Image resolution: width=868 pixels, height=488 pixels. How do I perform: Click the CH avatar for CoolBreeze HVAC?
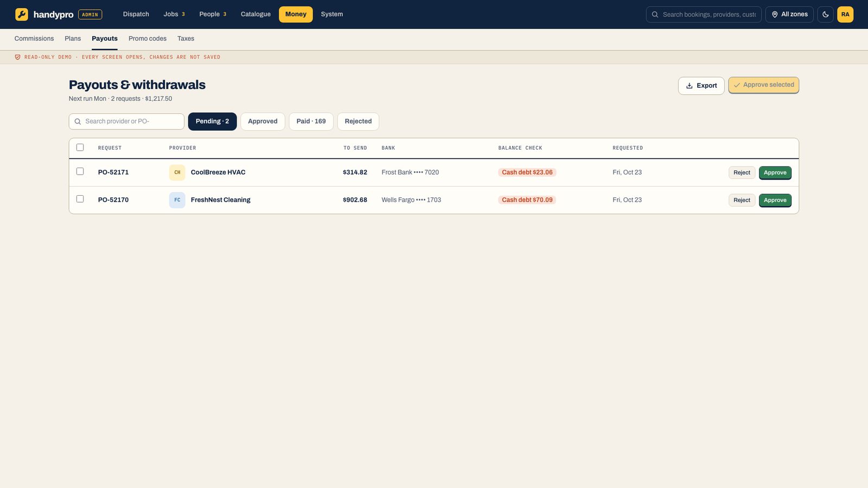coord(177,172)
